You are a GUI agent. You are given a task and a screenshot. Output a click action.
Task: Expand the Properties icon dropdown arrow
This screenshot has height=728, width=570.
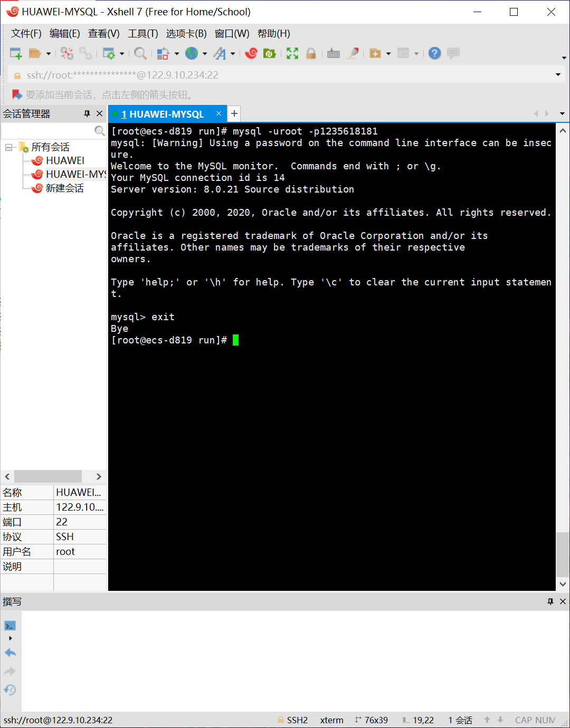(122, 53)
